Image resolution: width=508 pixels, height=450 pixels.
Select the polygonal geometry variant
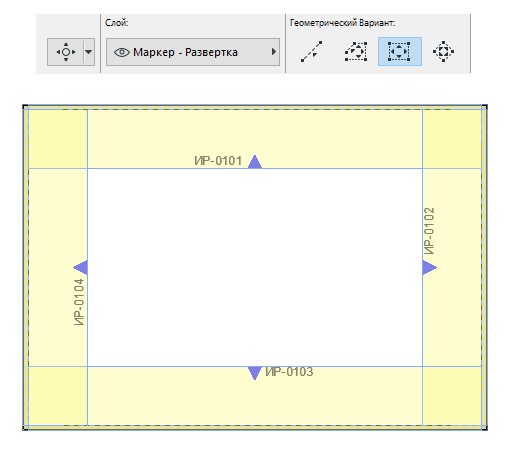(356, 52)
